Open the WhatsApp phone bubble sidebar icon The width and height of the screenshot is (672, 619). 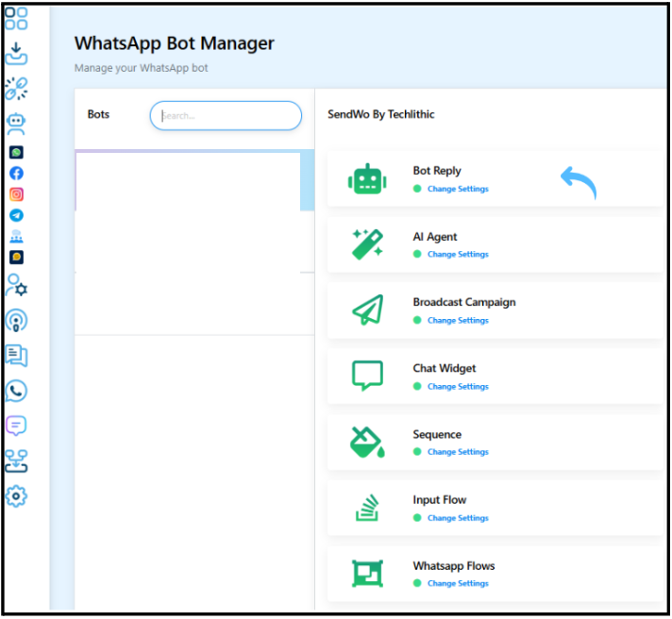click(x=16, y=391)
